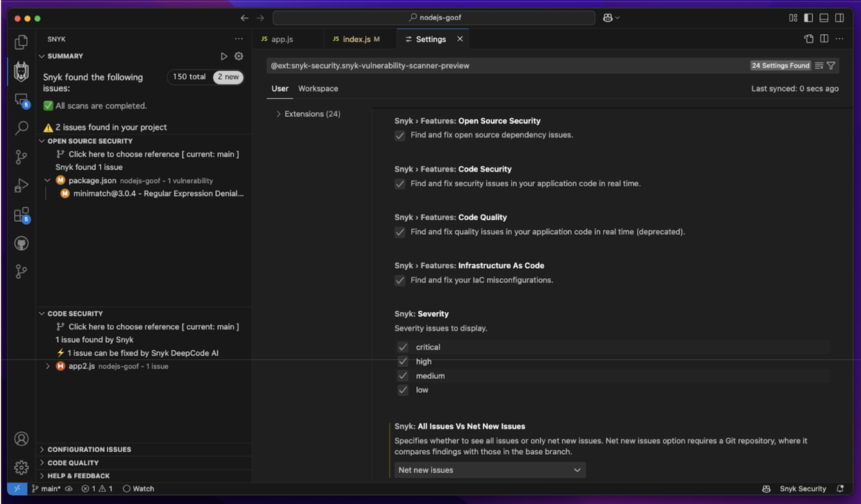Select the Workspace settings tab

coord(318,89)
